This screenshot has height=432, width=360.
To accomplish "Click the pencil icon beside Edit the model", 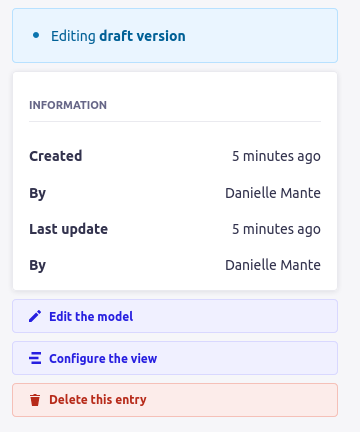I will (x=35, y=316).
